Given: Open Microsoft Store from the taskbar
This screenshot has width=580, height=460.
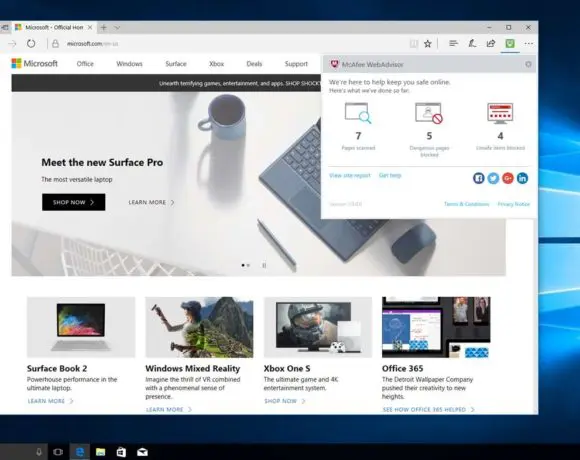Looking at the screenshot, I should pyautogui.click(x=121, y=452).
